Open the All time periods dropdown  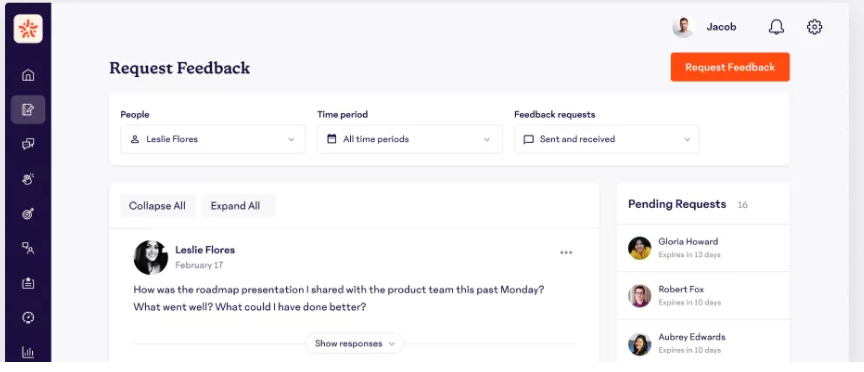[x=409, y=139]
